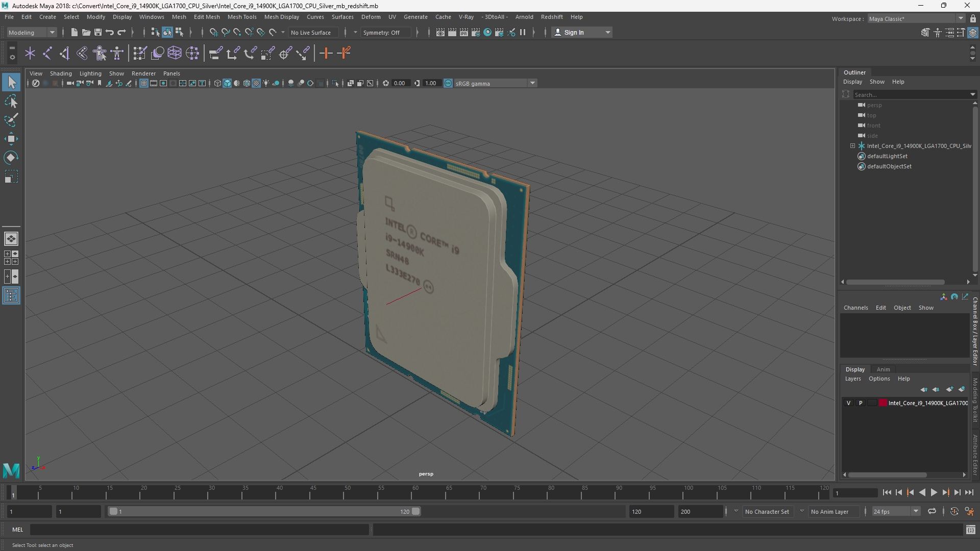Screen dimensions: 980x551
Task: Switch to single perspective view layout
Action: [11, 239]
